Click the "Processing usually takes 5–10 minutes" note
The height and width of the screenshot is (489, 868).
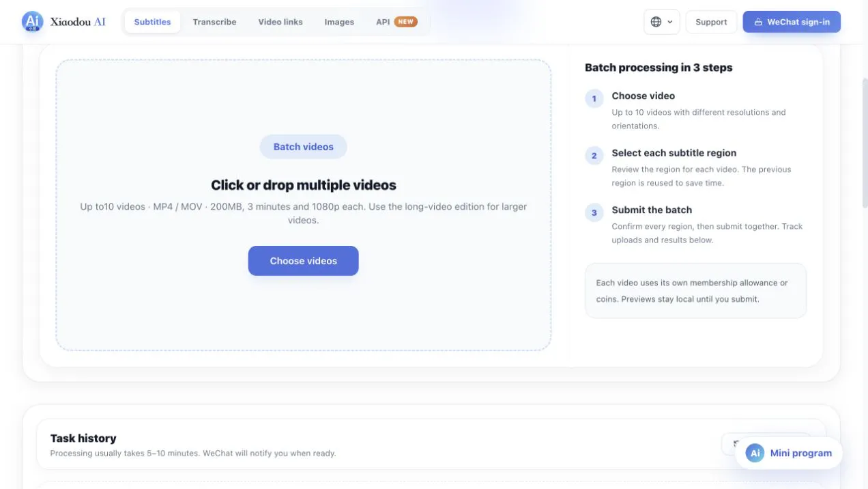point(193,453)
